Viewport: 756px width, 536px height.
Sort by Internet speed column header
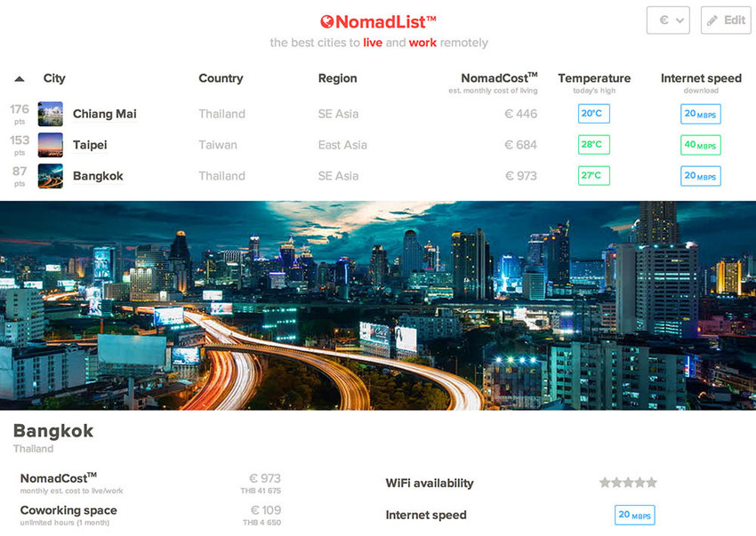click(x=701, y=78)
